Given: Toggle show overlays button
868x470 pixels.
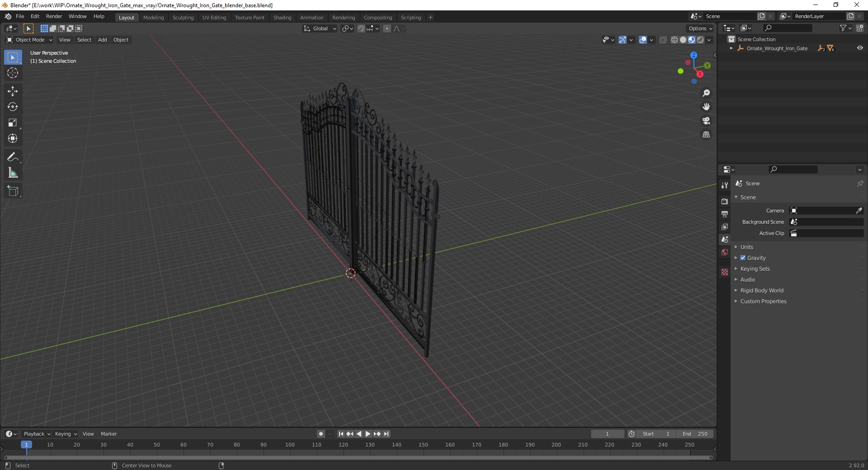Looking at the screenshot, I should (x=643, y=40).
